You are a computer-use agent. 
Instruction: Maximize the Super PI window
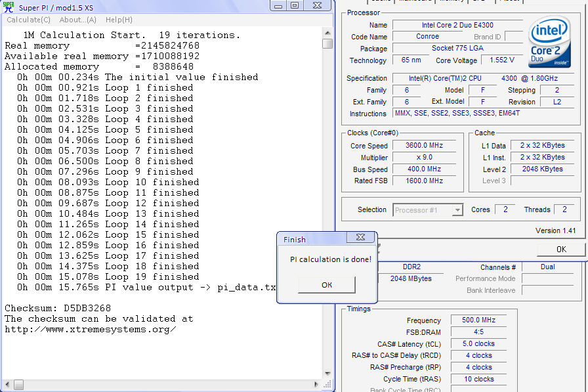click(x=295, y=5)
